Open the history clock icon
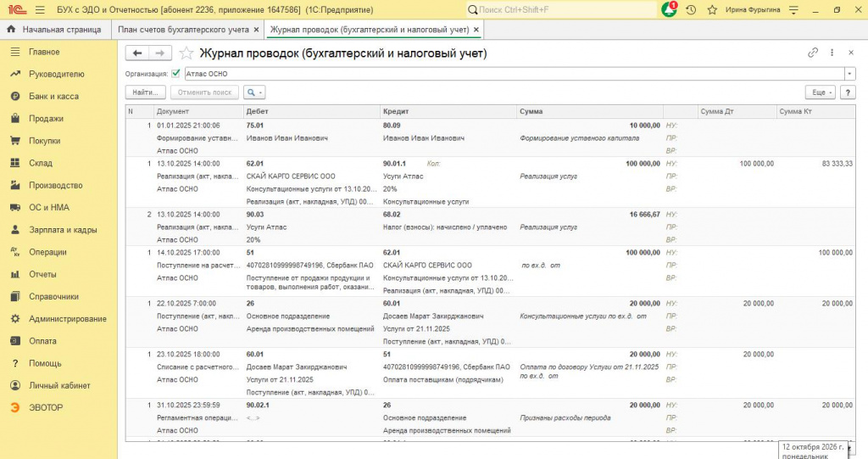The width and height of the screenshot is (868, 459). click(691, 10)
